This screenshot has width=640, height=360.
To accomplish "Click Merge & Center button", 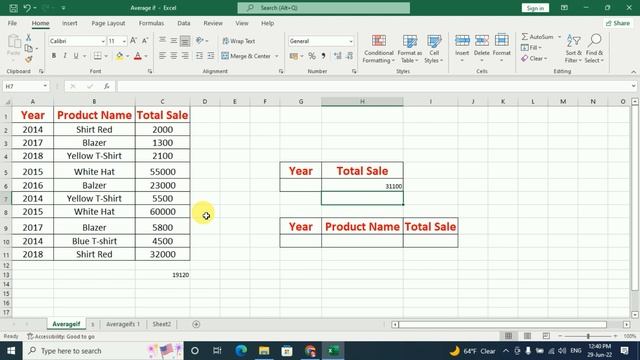I will [x=246, y=56].
